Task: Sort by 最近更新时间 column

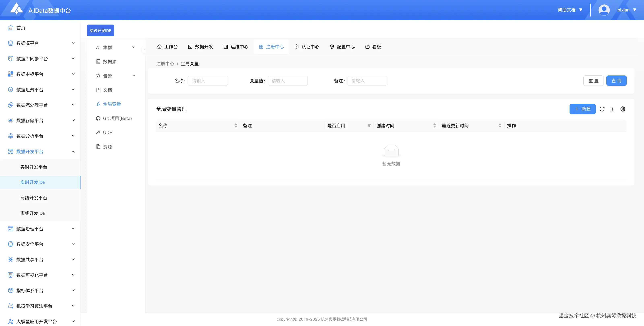Action: tap(500, 126)
